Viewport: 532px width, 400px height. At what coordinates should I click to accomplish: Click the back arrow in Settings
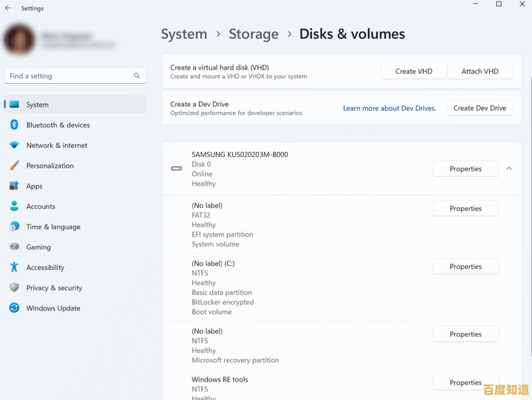tap(8, 8)
